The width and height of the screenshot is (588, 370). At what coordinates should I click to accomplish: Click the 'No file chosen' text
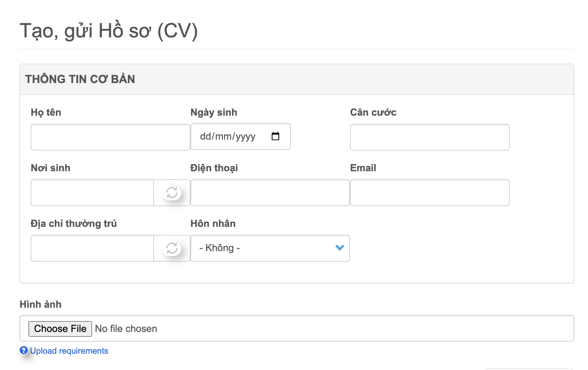tap(126, 329)
